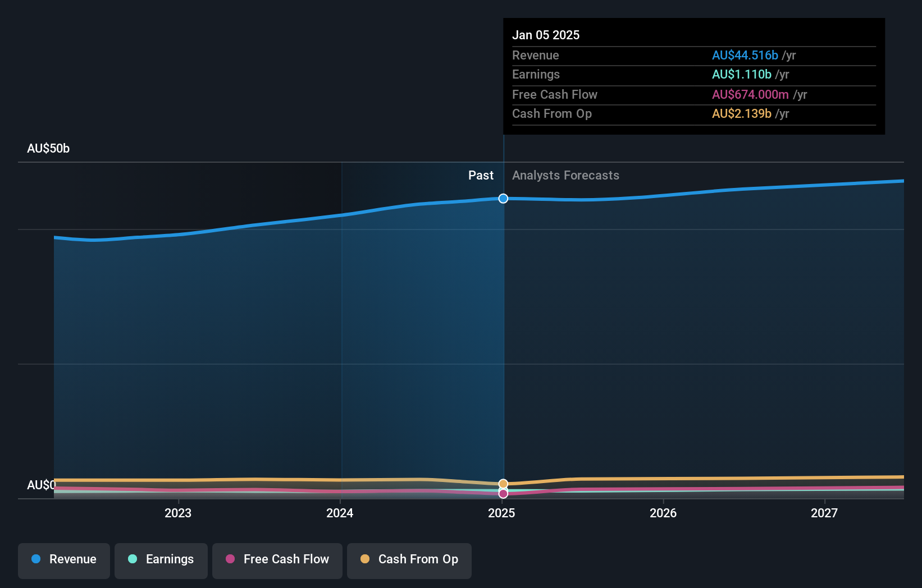Click the AU$0 y-axis label
This screenshot has width=922, height=588.
(42, 485)
